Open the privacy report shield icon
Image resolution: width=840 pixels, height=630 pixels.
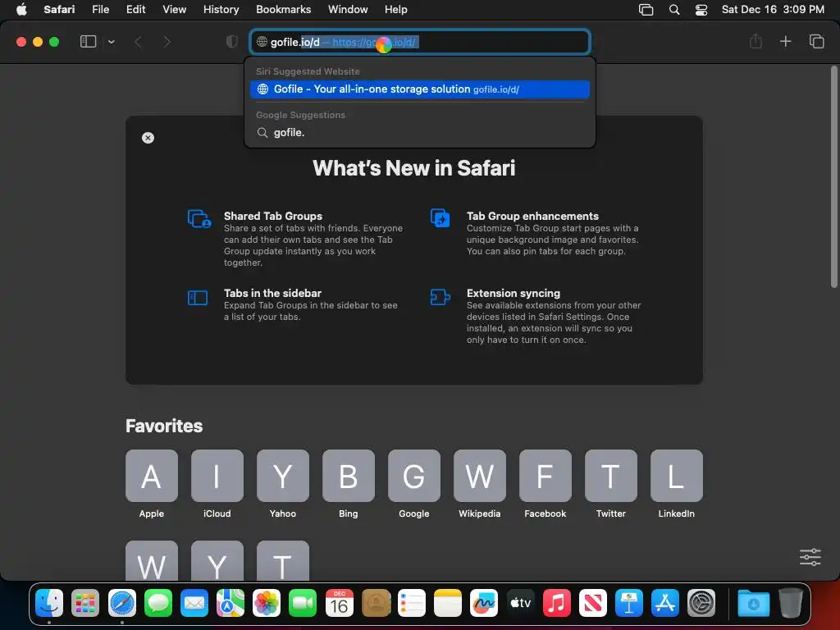[231, 42]
